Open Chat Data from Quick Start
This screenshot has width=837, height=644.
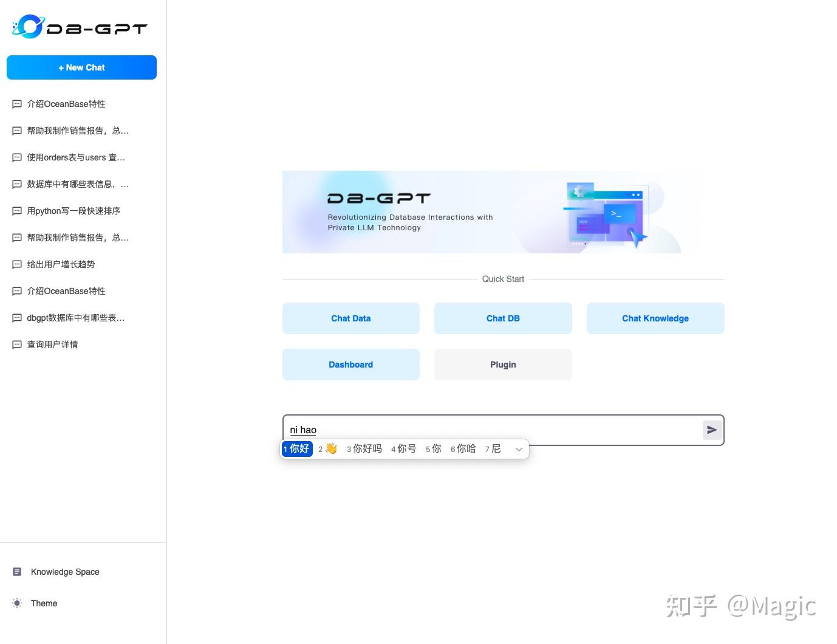point(350,318)
